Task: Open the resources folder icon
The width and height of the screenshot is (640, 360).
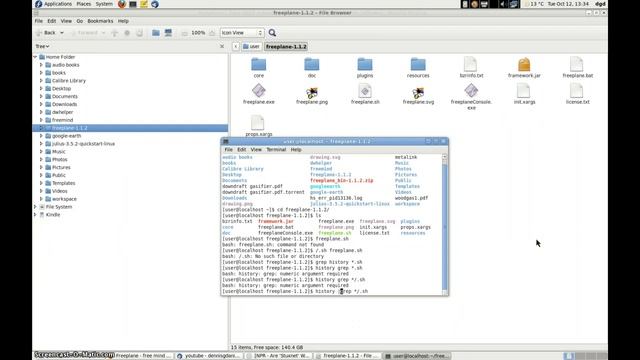Action: coord(418,64)
